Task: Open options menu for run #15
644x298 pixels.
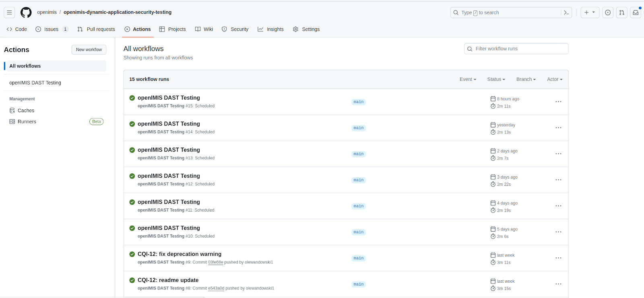Action: pos(558,102)
